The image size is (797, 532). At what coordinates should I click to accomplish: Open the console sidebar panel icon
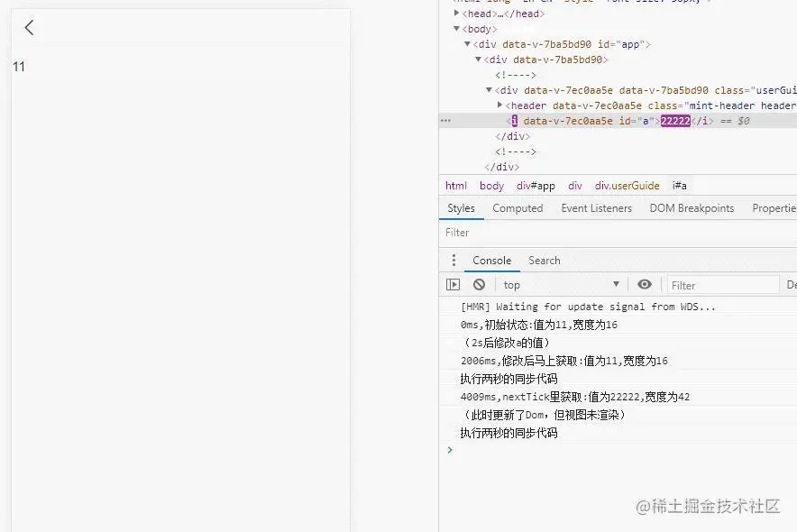tap(453, 284)
